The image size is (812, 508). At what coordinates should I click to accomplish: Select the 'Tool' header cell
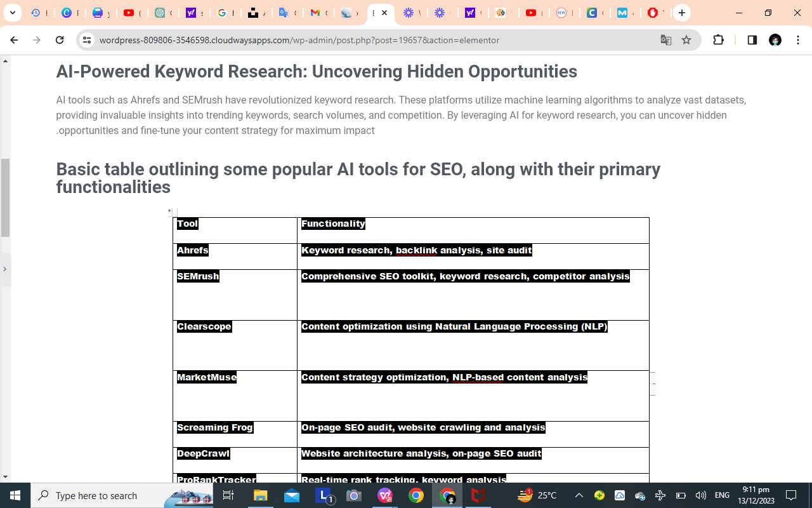pyautogui.click(x=235, y=230)
